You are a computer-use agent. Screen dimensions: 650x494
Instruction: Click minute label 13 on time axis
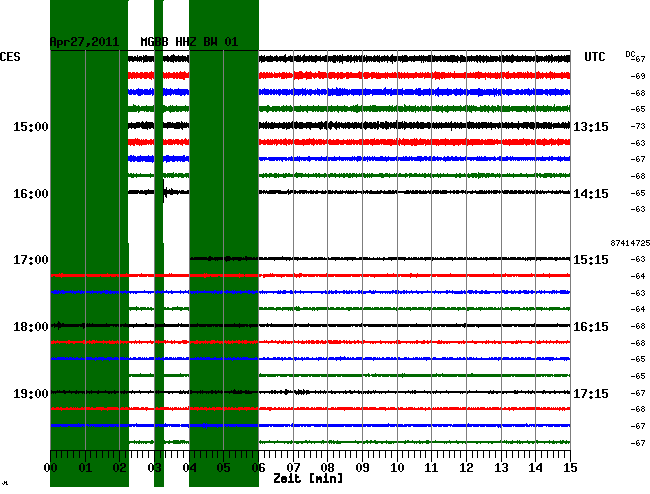pos(501,467)
